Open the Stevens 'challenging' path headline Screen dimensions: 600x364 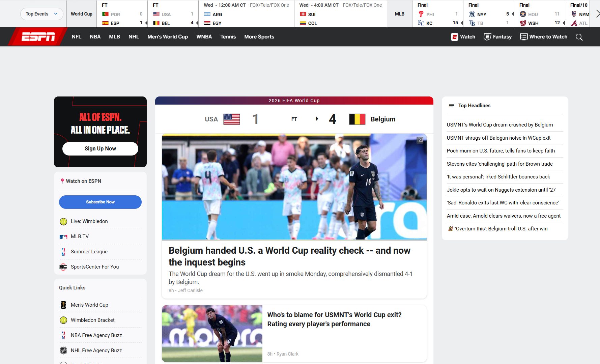pyautogui.click(x=499, y=164)
